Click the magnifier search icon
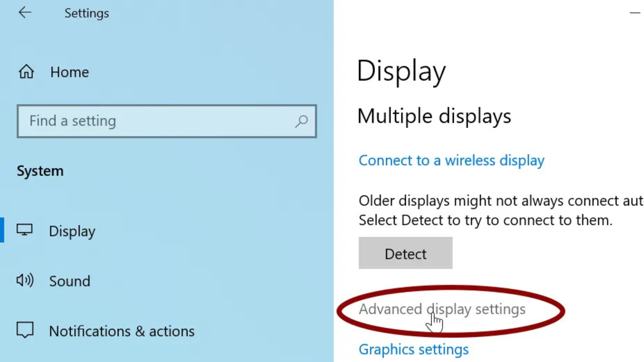The height and width of the screenshot is (362, 644). pyautogui.click(x=302, y=121)
